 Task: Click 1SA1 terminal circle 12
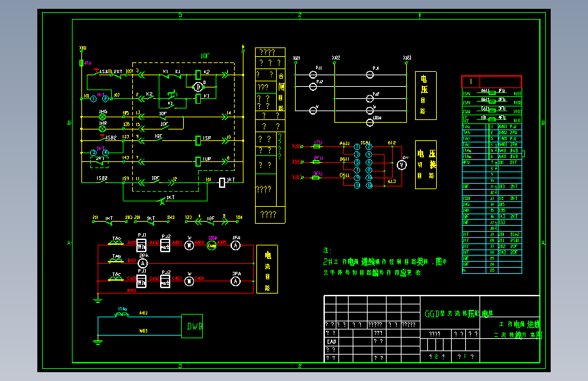tap(369, 185)
